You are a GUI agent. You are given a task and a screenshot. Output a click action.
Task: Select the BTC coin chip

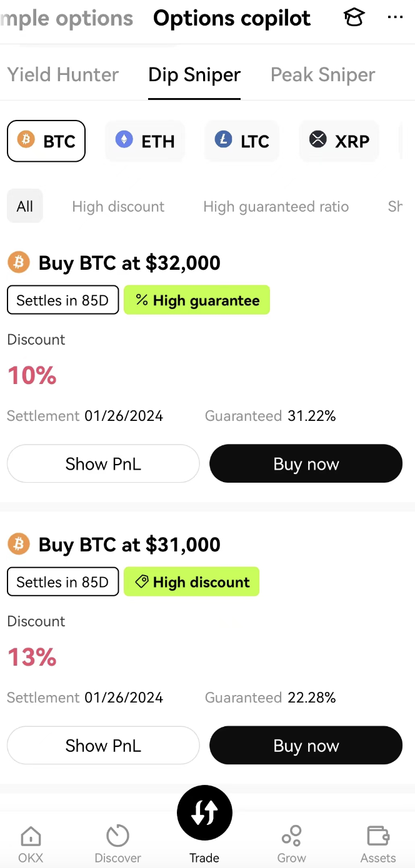point(46,141)
